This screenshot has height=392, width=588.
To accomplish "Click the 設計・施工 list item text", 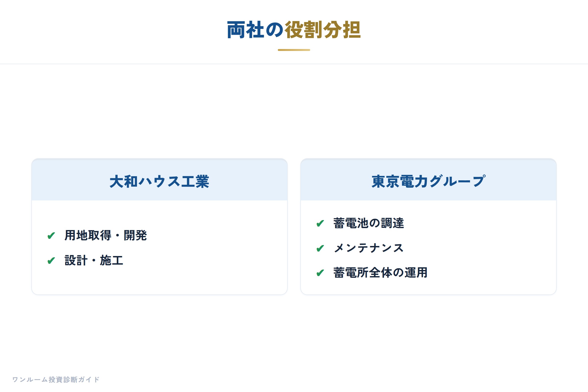I will coord(94,260).
